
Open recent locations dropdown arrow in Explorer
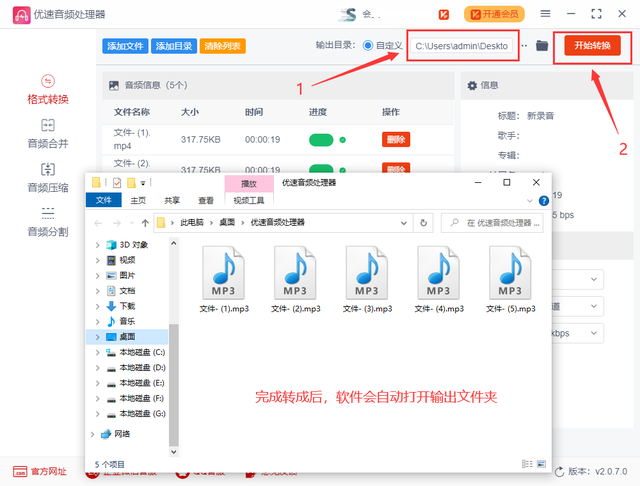tap(132, 223)
